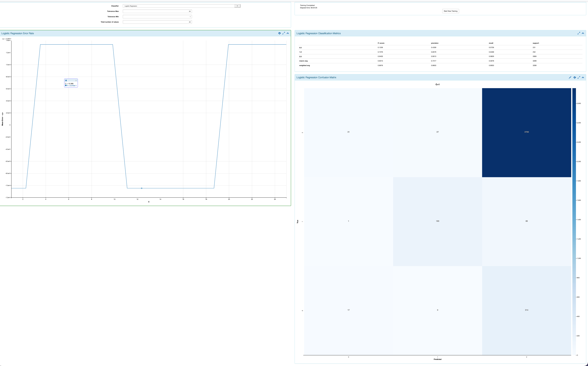Click the 214 confusion matrix cell
The height and width of the screenshot is (366, 588).
pos(527,311)
